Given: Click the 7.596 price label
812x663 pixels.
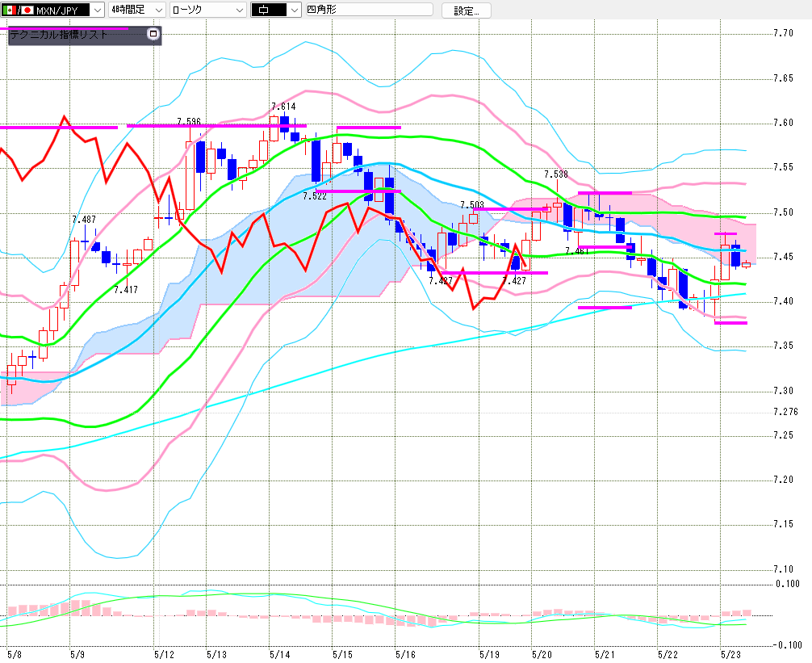Looking at the screenshot, I should pos(189,122).
